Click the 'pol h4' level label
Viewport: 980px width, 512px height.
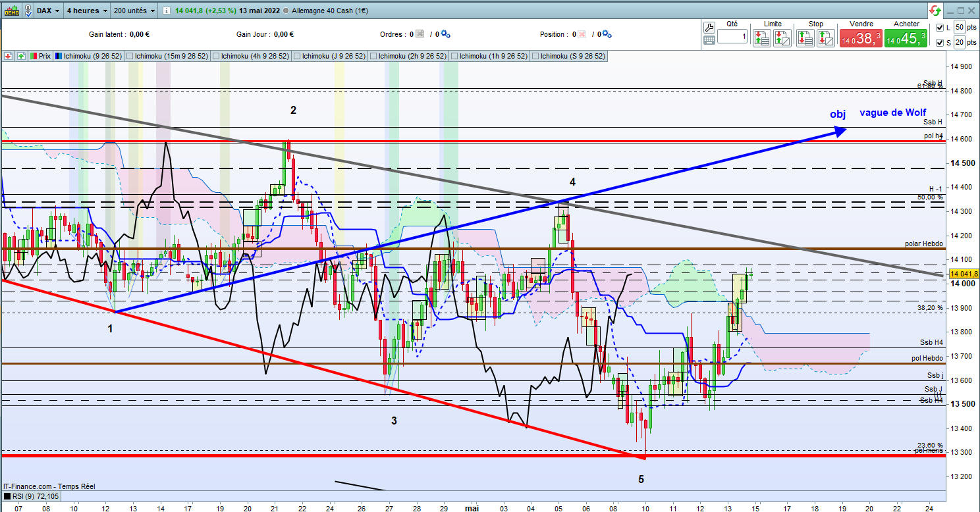pyautogui.click(x=933, y=135)
